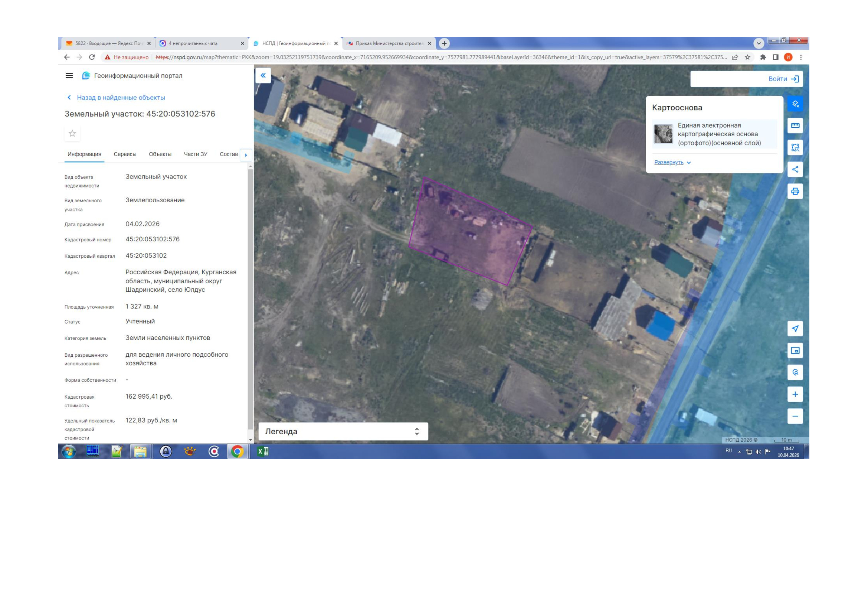
Task: Open the Excel icon in the taskbar
Action: coord(263,451)
